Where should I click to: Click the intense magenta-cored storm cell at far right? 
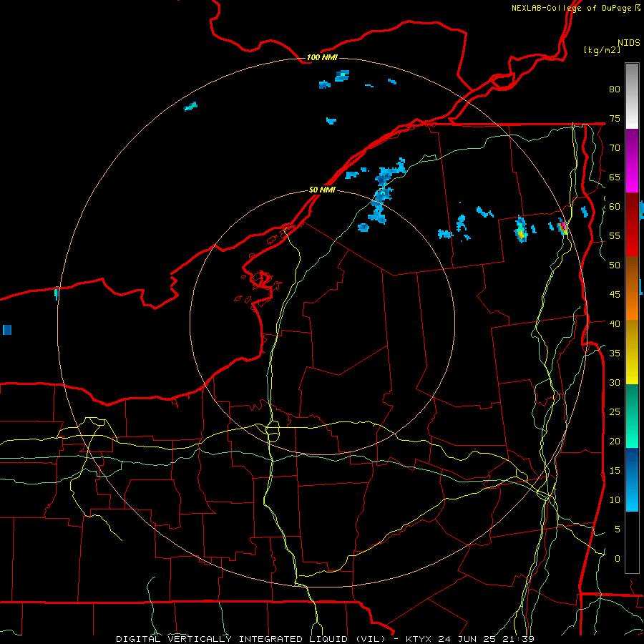563,226
